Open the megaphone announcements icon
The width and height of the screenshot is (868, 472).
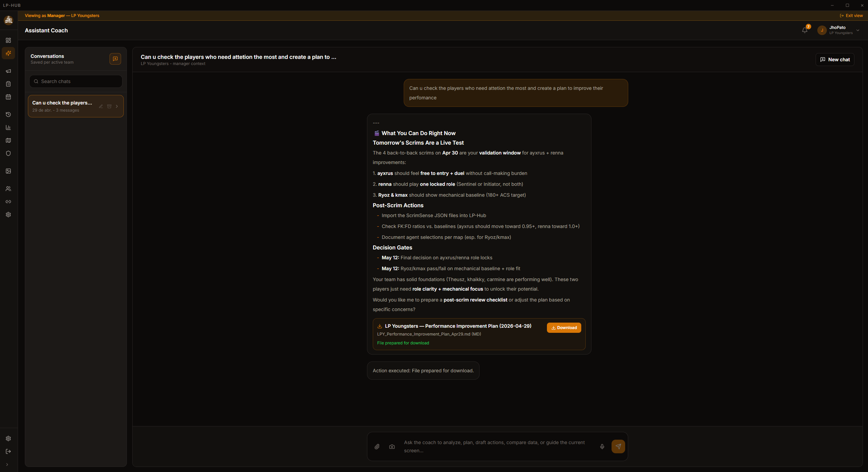point(9,71)
